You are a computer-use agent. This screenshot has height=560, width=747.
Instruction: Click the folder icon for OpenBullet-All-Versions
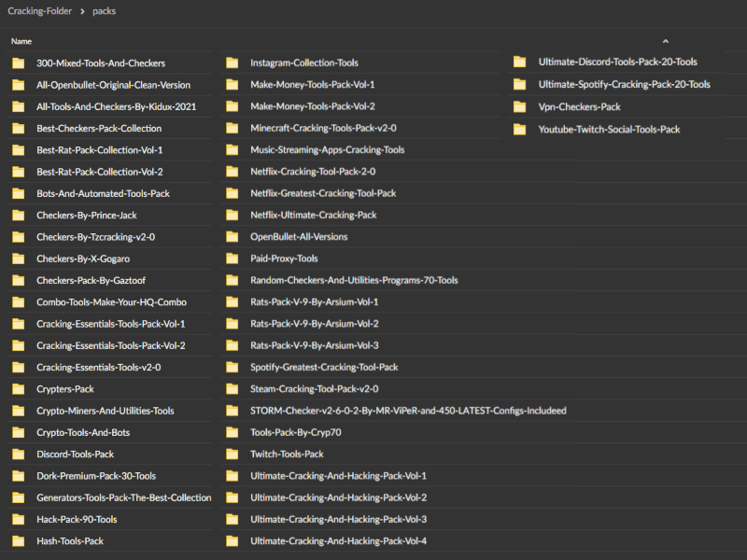tap(233, 237)
